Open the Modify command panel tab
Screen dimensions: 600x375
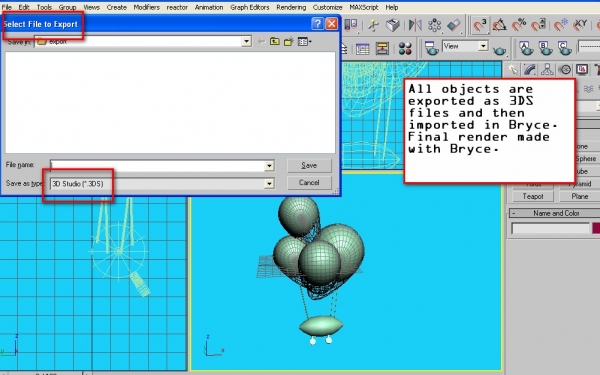click(530, 69)
